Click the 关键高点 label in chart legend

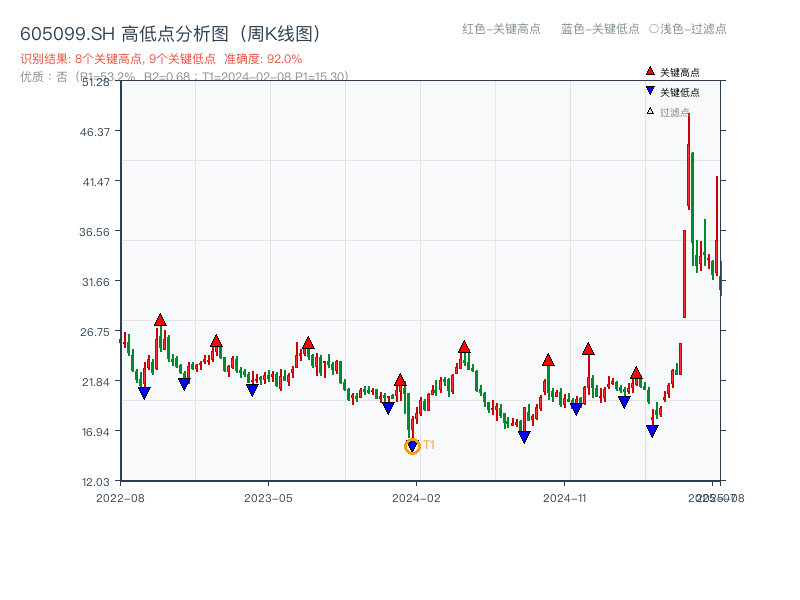point(680,72)
